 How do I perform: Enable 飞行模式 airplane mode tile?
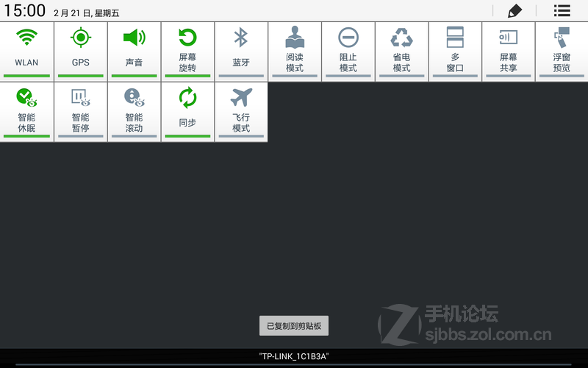[x=241, y=112]
